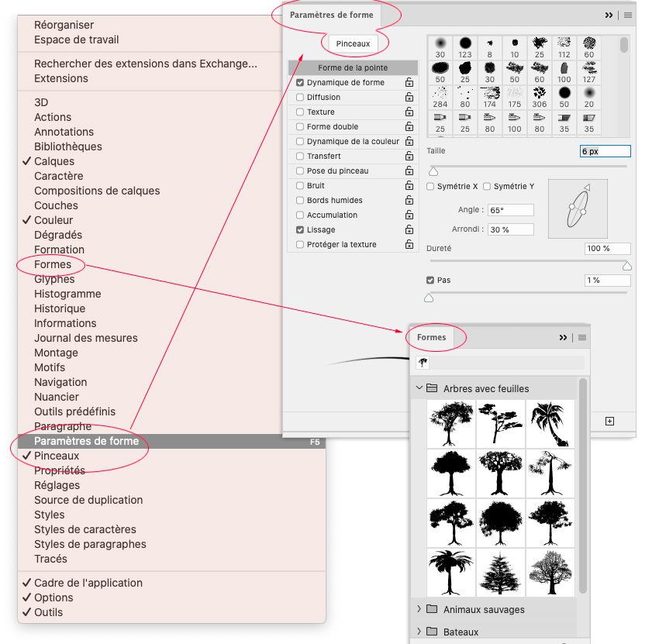
Task: Click the Taille value field
Action: coord(606,151)
